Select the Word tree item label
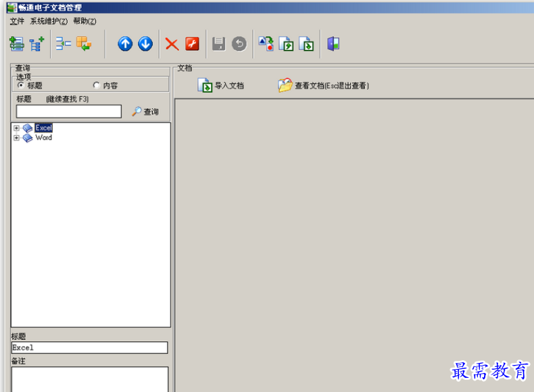This screenshot has width=534, height=392. (43, 138)
